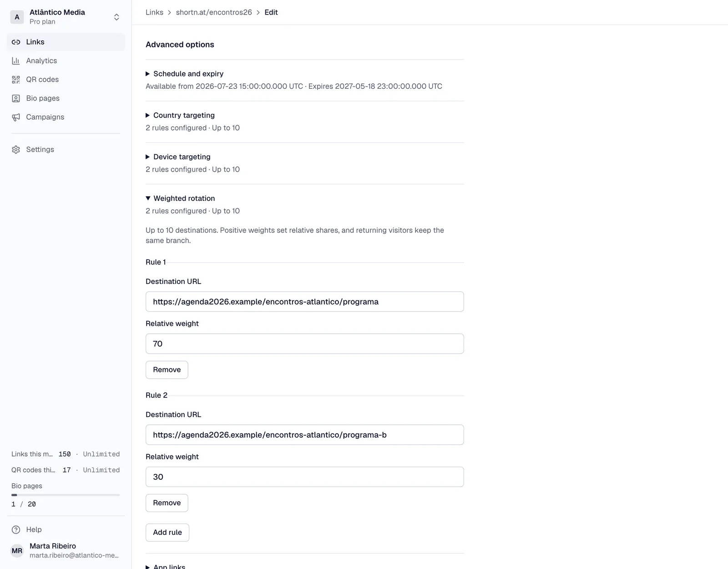Viewport: 728px width, 569px height.
Task: Open Bio pages in sidebar
Action: click(66, 98)
